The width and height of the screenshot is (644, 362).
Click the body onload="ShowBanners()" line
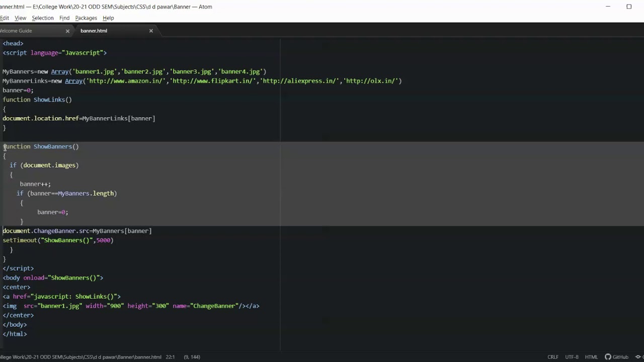click(53, 278)
